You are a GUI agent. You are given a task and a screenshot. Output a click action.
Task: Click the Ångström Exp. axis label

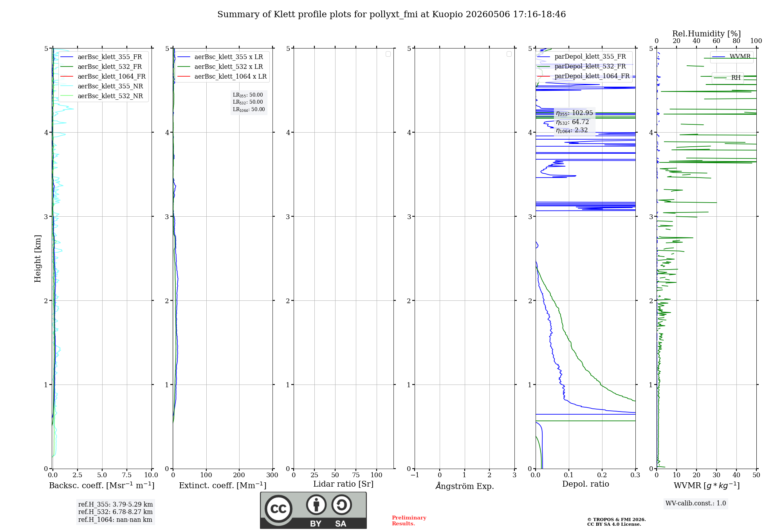click(465, 486)
